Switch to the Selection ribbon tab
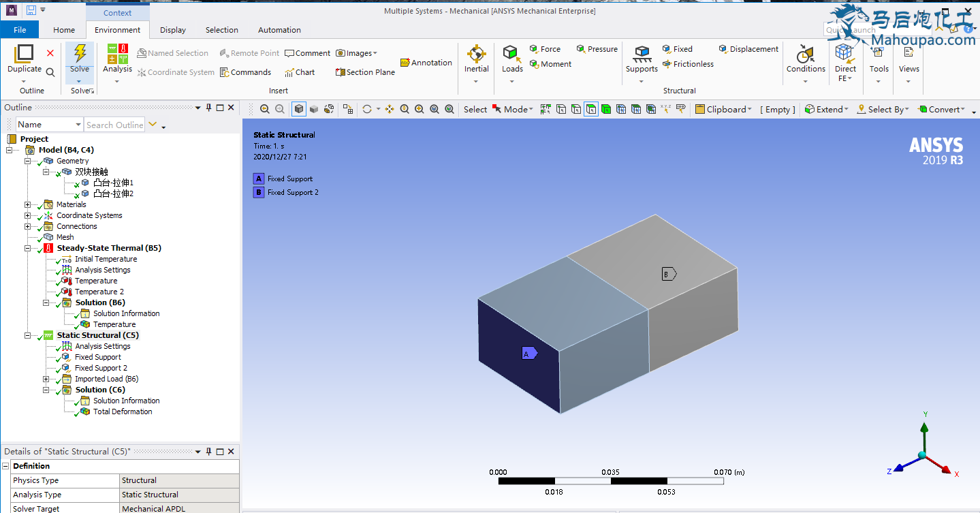Screen dimensions: 980x513 tap(222, 30)
